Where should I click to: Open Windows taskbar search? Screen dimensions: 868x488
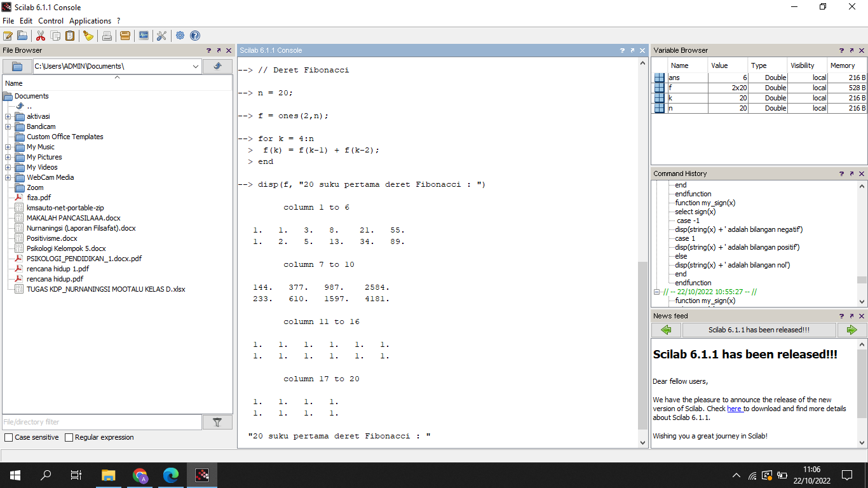point(46,475)
